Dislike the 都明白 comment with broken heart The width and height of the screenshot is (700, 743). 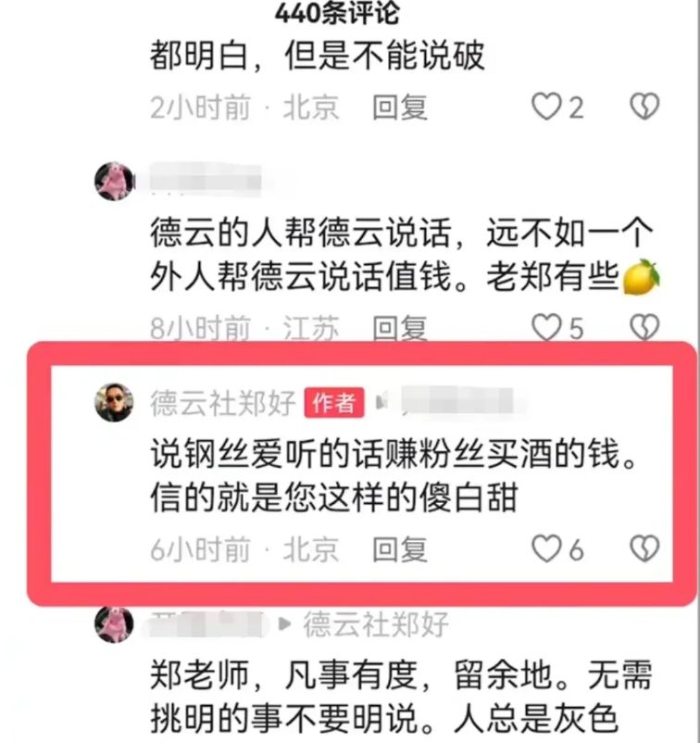point(644,107)
